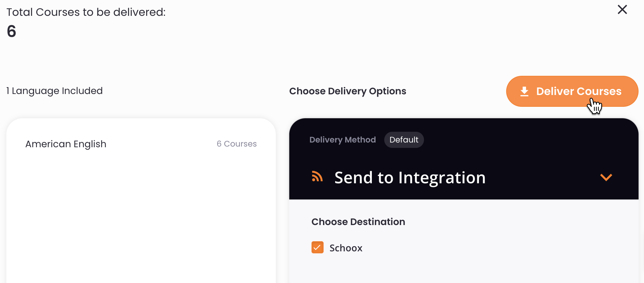This screenshot has height=283, width=644.
Task: Click the Total Courses to be delivered text
Action: click(x=86, y=12)
